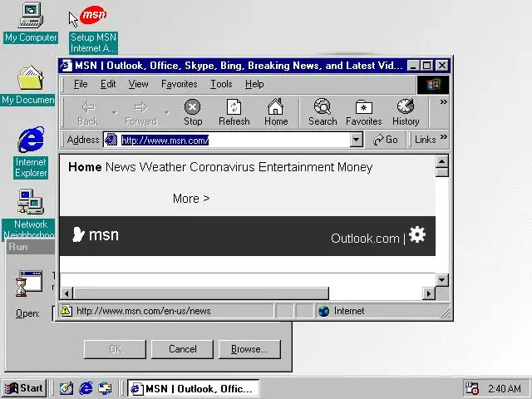This screenshot has width=532, height=399.
Task: Click the Show Desktop quick launch icon
Action: point(66,388)
